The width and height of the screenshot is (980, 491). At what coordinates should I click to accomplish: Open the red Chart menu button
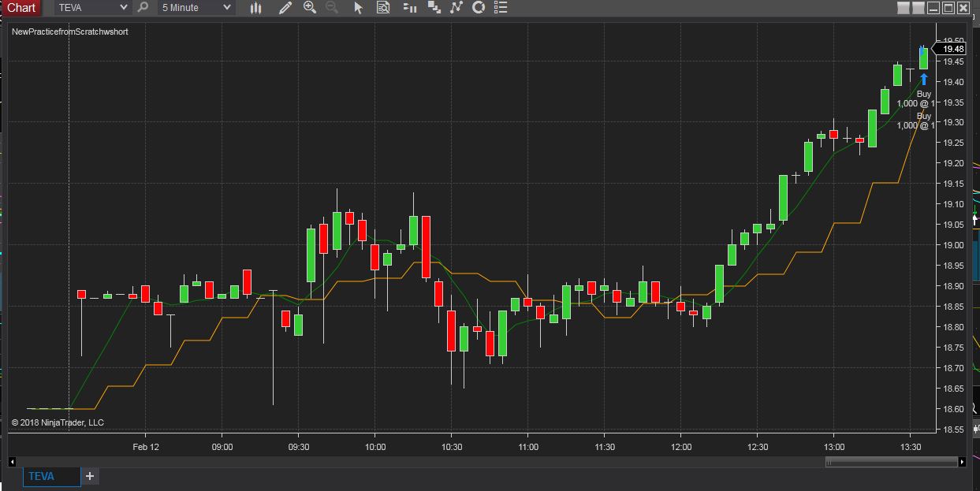[x=20, y=8]
